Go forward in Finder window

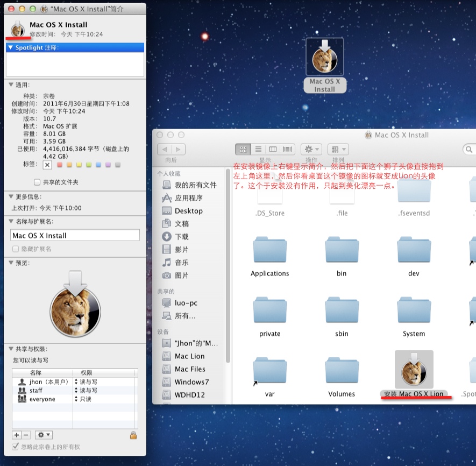coord(178,149)
